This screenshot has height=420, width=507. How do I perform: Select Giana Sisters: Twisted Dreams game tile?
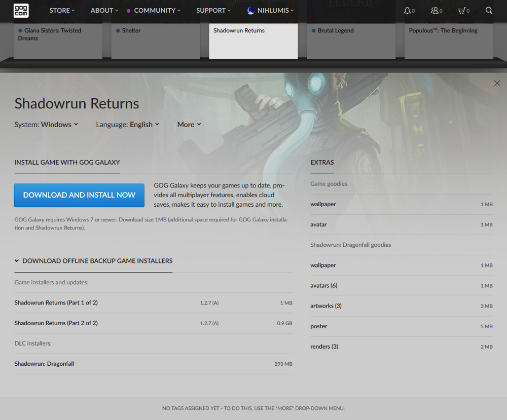tap(58, 41)
